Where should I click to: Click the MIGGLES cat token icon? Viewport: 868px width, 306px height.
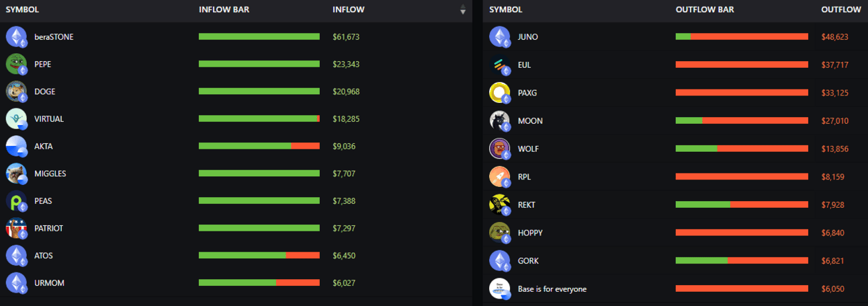[17, 174]
